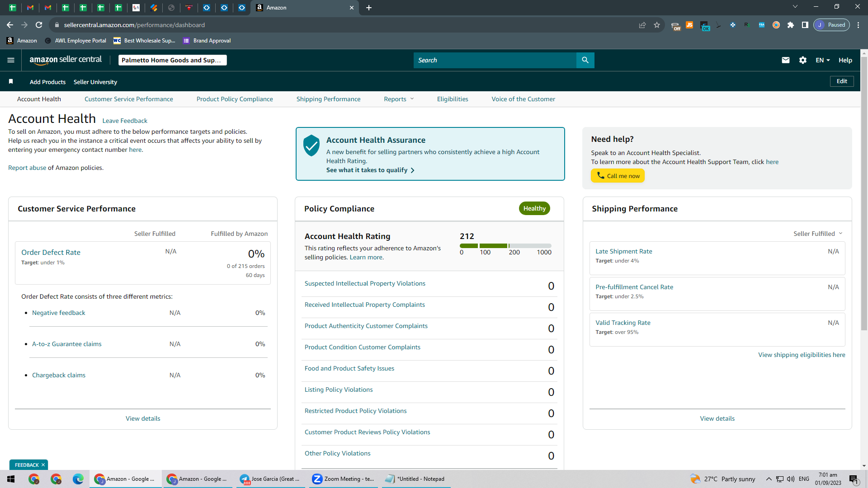Screen dimensions: 868x488
Task: Open the Windows notification center icon
Action: [x=854, y=479]
